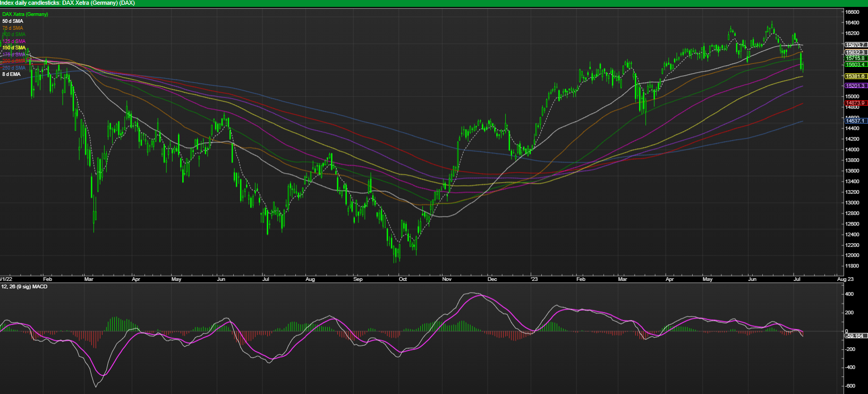Select the blue 14537.1 price tag
Screen dimensions: 868x394
(855, 121)
